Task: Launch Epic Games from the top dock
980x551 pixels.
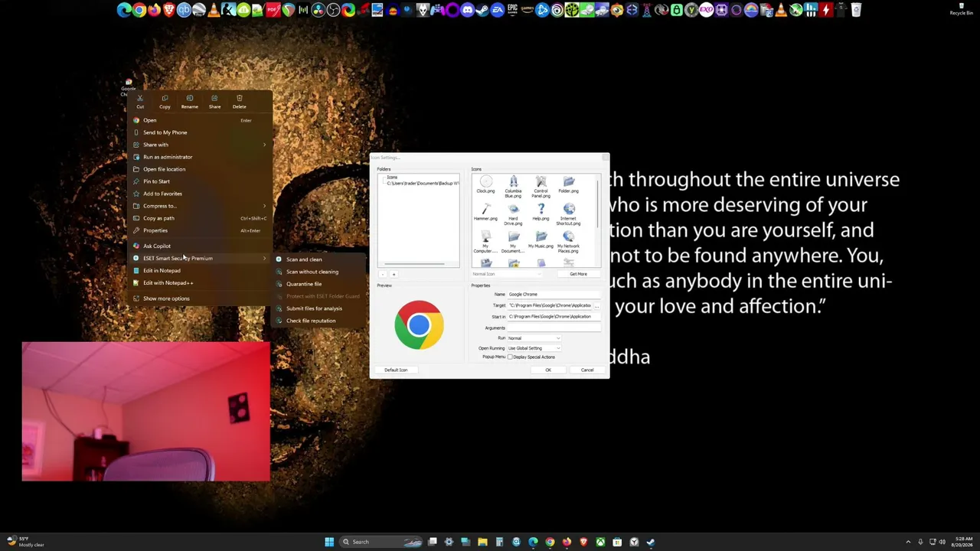Action: point(512,10)
